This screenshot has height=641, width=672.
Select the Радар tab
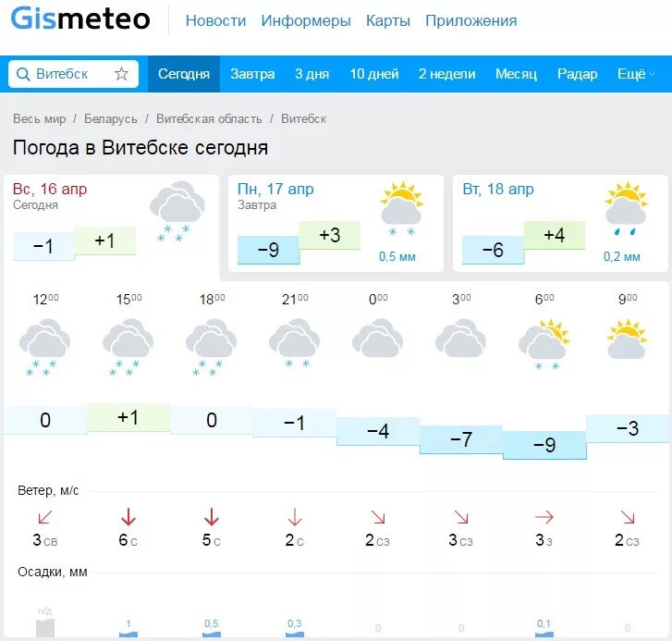coord(577,74)
